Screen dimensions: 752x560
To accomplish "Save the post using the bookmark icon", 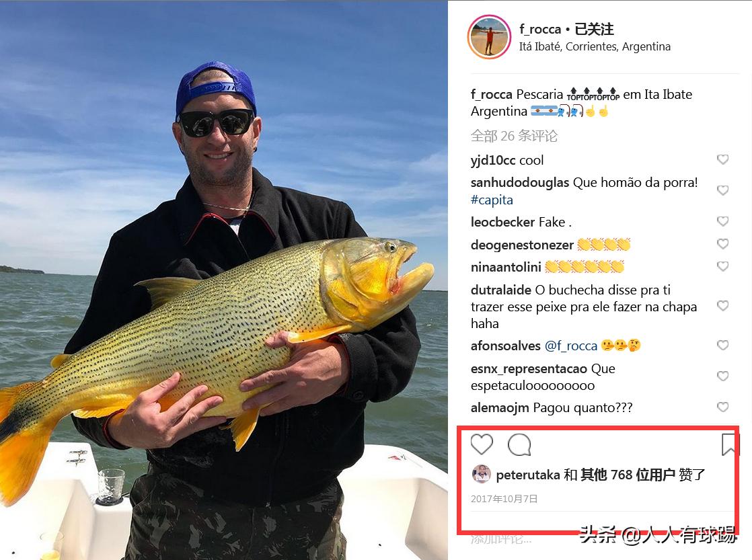I will (x=729, y=444).
